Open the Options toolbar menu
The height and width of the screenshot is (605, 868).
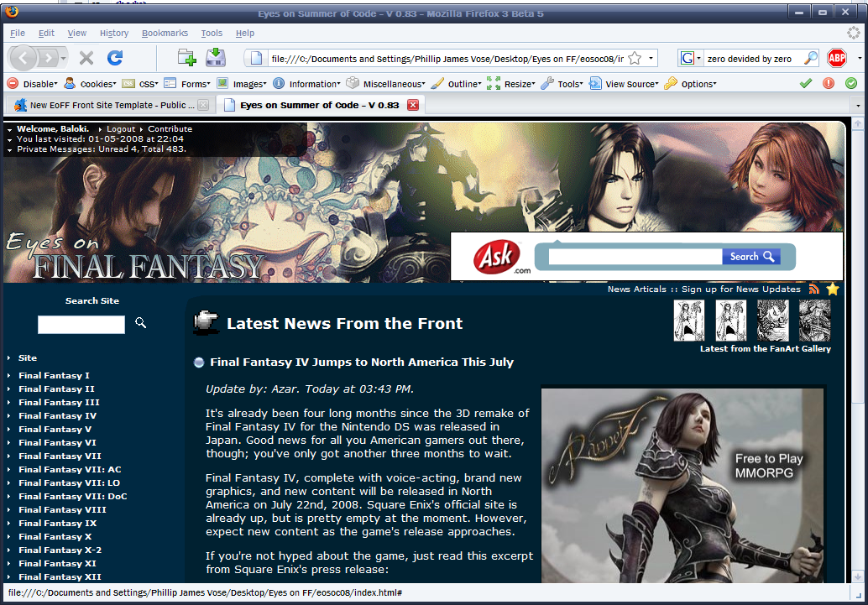point(690,84)
